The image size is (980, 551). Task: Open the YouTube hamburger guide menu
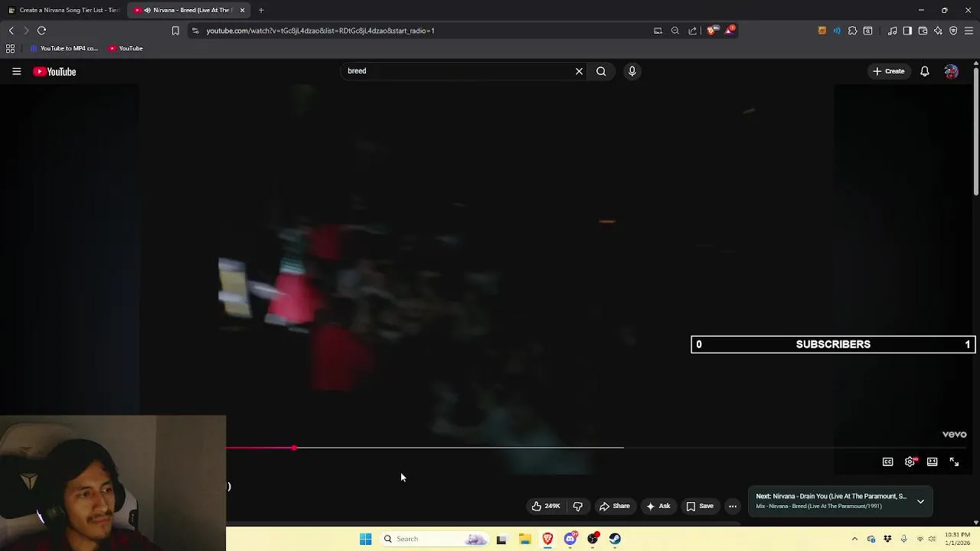click(x=16, y=71)
